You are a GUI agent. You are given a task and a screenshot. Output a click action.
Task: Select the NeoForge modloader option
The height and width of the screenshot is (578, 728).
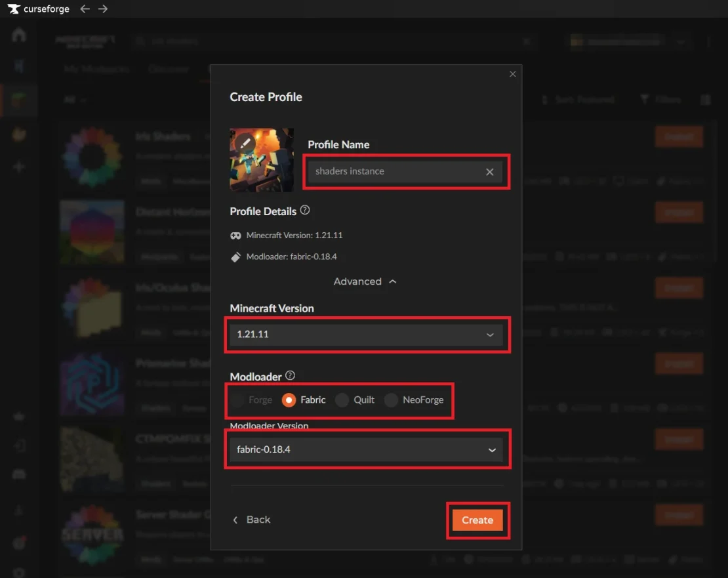[414, 400]
